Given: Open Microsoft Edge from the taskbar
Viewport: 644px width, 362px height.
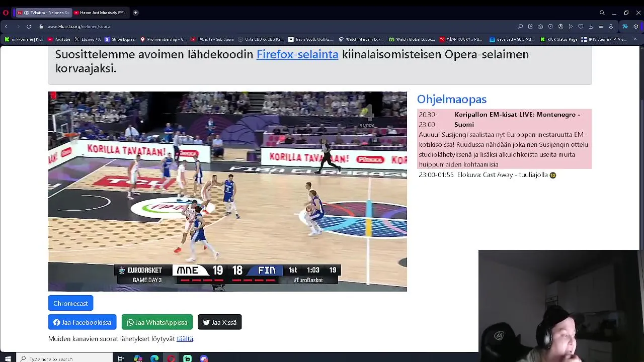Looking at the screenshot, I should (154, 358).
